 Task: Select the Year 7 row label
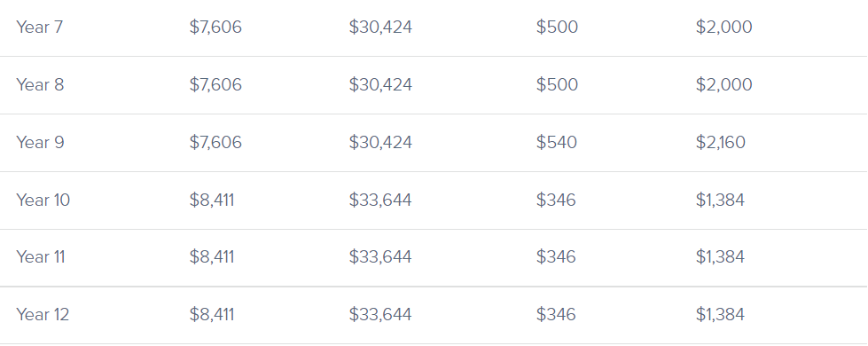coord(39,28)
